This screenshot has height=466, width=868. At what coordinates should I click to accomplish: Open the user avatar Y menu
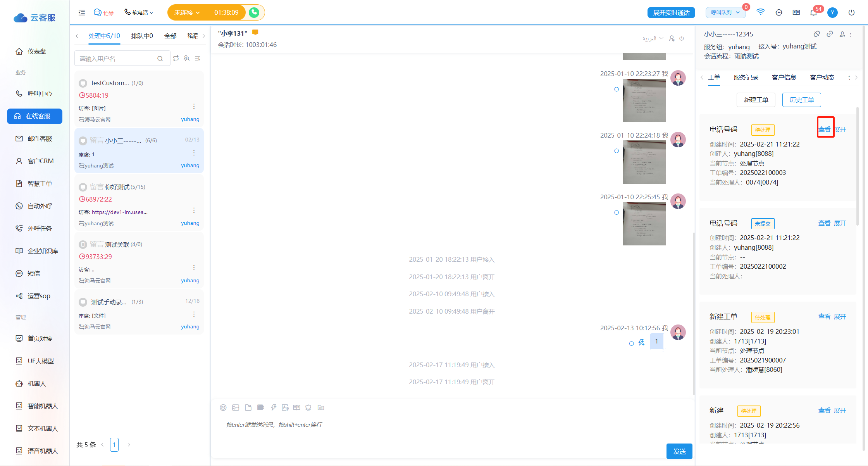click(x=832, y=12)
